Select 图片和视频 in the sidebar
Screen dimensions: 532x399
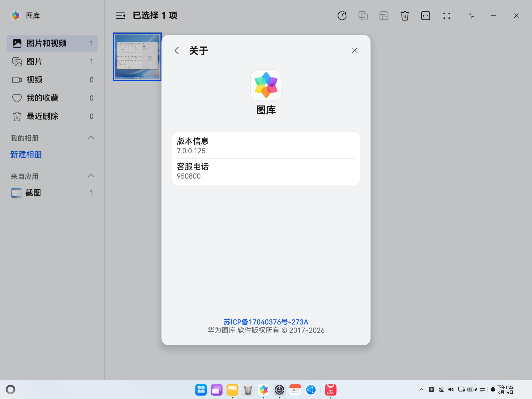click(52, 43)
